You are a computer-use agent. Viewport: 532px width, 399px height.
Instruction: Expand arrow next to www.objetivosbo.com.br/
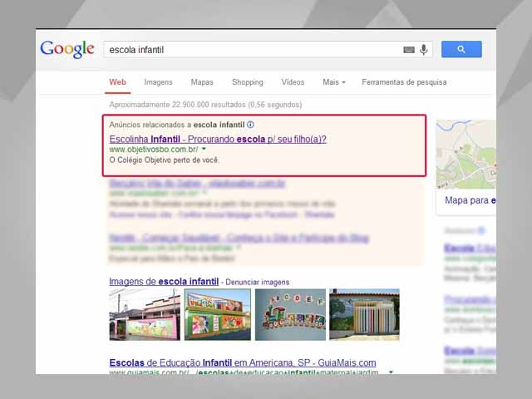204,149
